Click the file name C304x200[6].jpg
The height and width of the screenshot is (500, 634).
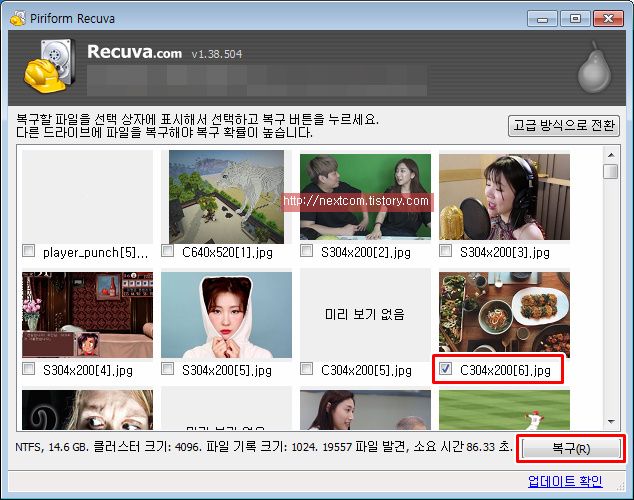coord(505,370)
